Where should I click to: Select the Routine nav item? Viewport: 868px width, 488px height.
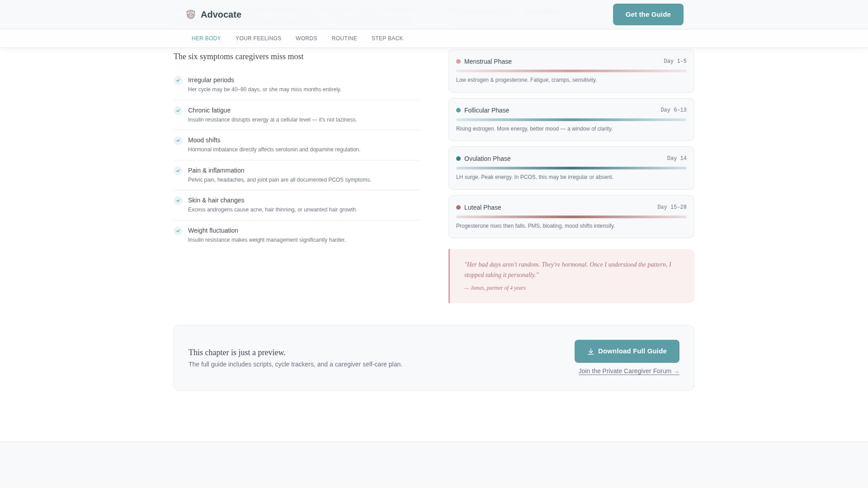[x=344, y=38]
